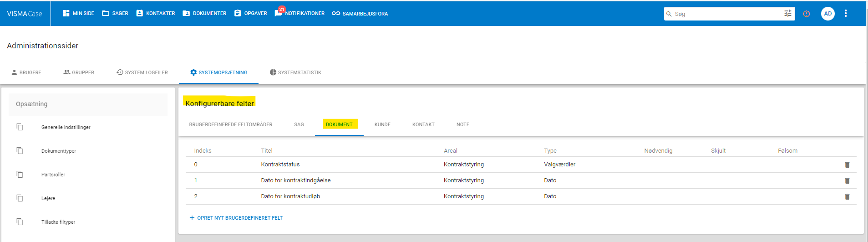Click the Visma Case logo

tap(25, 14)
